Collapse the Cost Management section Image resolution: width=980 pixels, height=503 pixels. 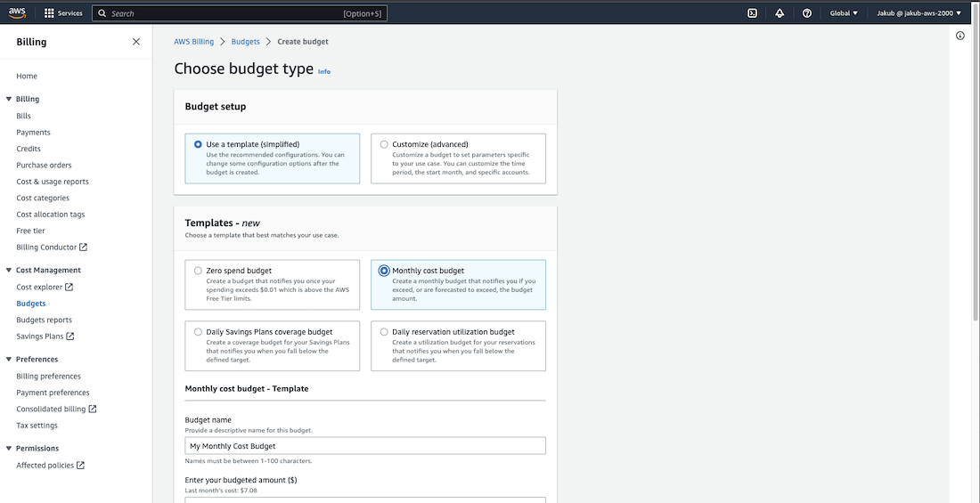coord(9,270)
